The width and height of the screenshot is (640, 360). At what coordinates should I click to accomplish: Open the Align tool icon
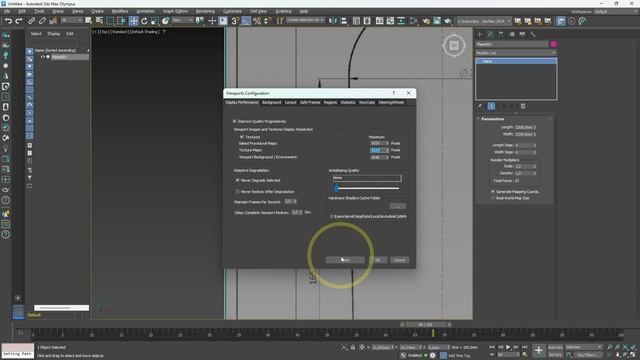344,21
